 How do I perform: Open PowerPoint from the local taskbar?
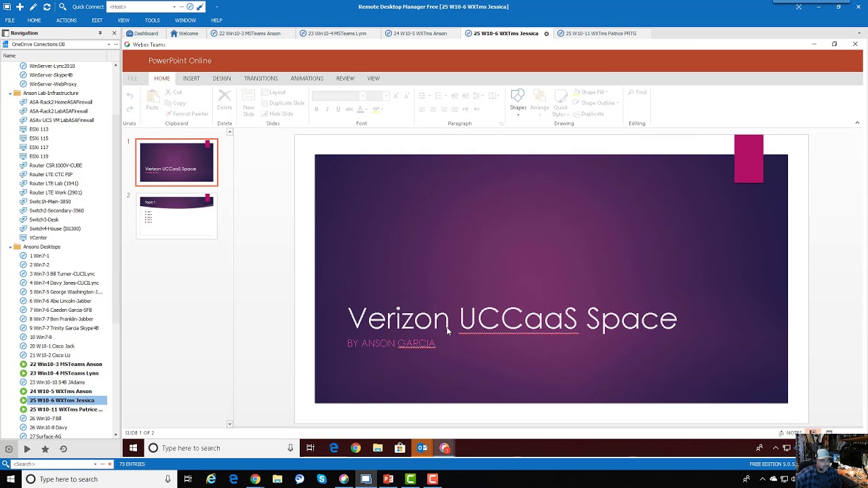point(388,479)
